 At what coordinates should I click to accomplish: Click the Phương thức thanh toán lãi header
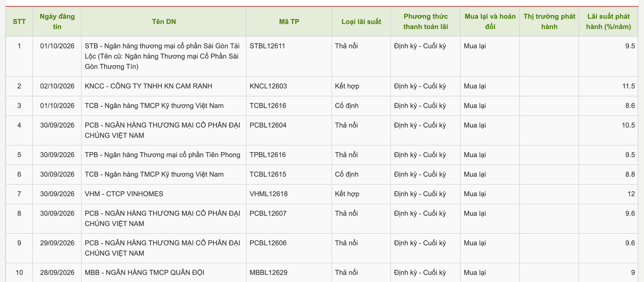tap(426, 22)
